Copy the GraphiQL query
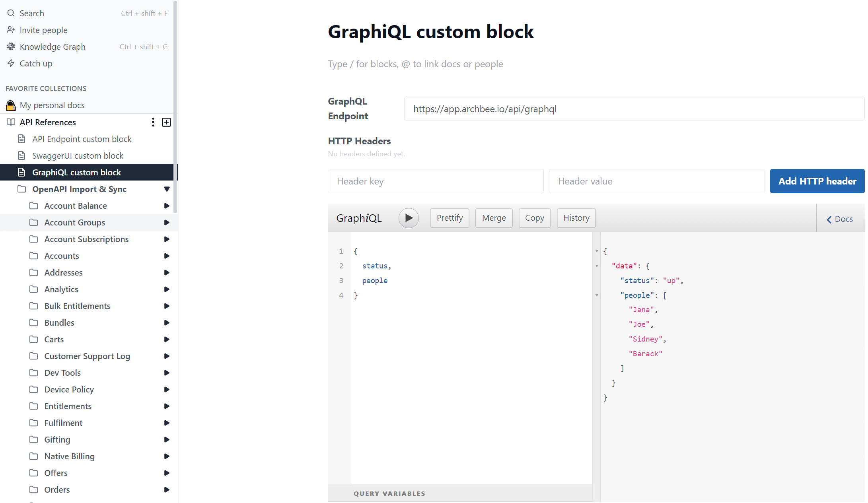The width and height of the screenshot is (868, 503). (535, 218)
